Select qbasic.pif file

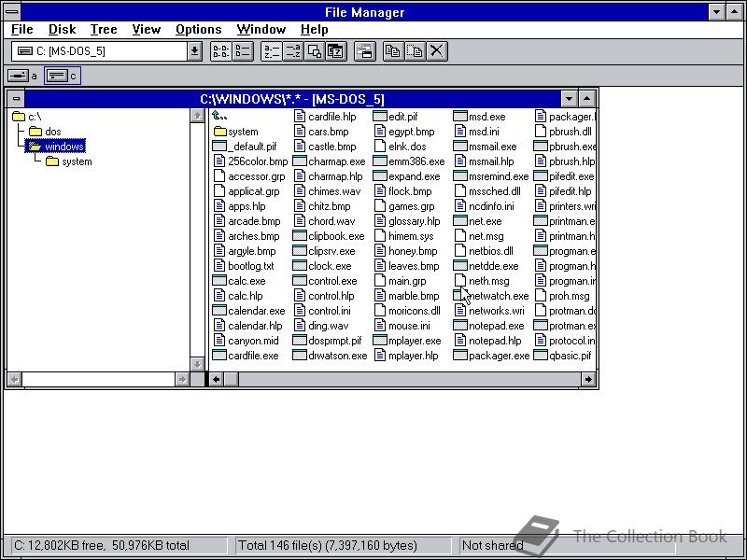pos(563,356)
